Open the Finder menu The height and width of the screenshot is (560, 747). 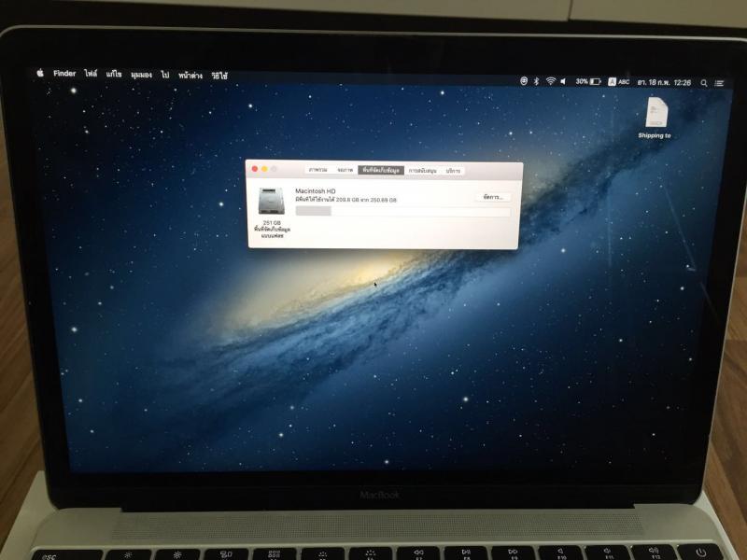64,74
